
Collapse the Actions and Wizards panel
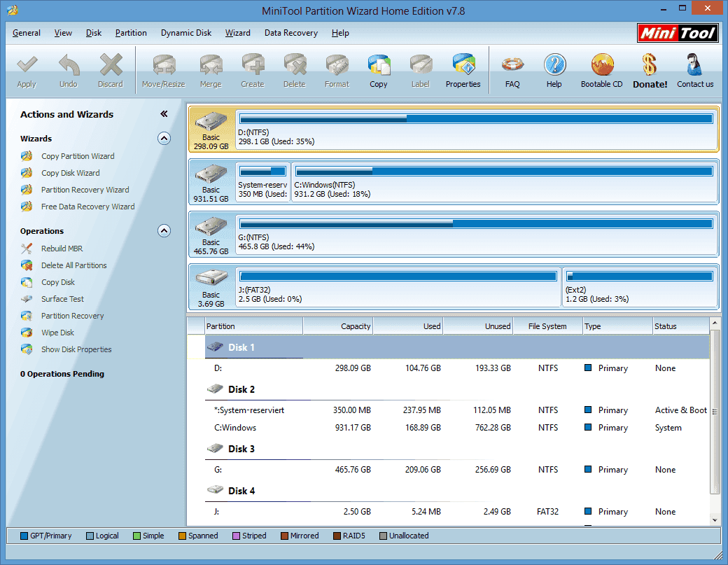pyautogui.click(x=164, y=113)
